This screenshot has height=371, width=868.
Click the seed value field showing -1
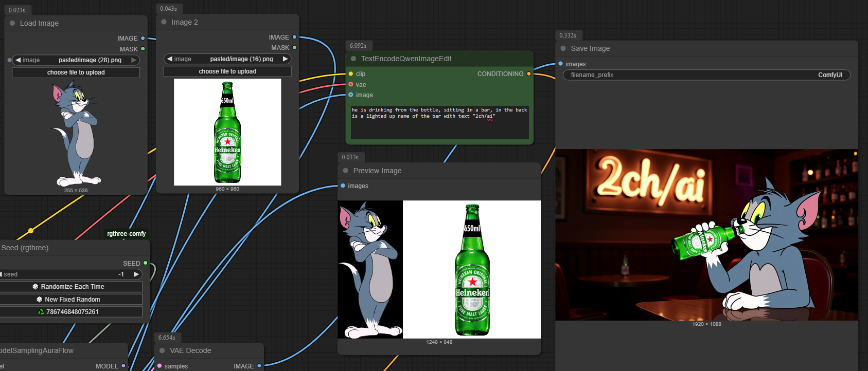click(70, 274)
